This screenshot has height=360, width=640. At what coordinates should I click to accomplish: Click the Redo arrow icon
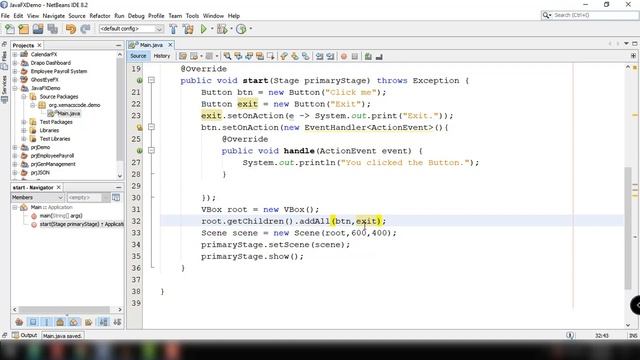pos(85,29)
